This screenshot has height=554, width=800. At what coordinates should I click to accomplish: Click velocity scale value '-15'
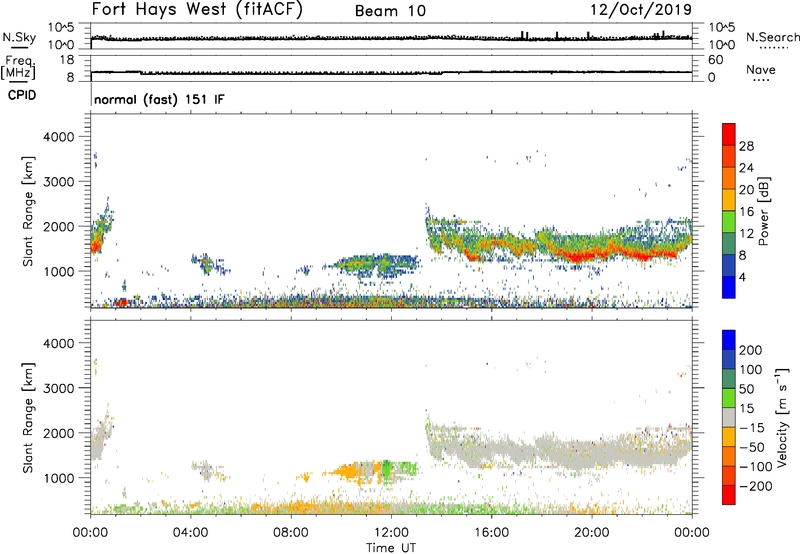752,428
